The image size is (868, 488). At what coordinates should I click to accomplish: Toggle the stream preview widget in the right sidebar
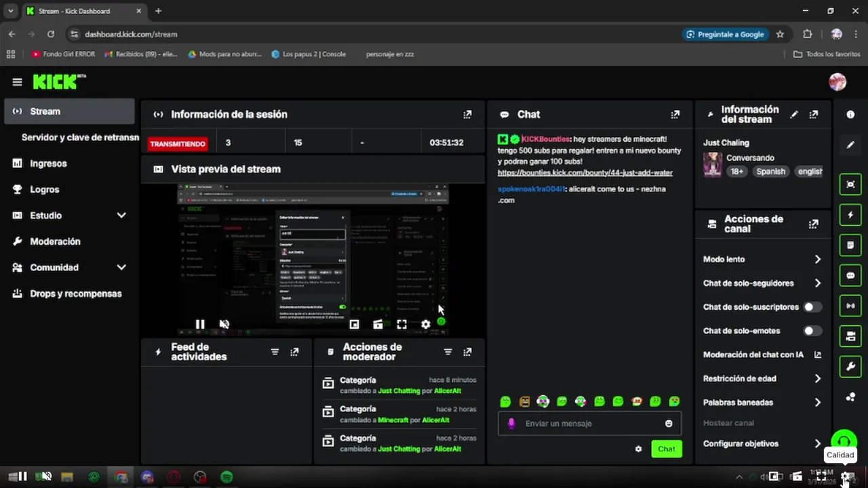[x=850, y=184]
